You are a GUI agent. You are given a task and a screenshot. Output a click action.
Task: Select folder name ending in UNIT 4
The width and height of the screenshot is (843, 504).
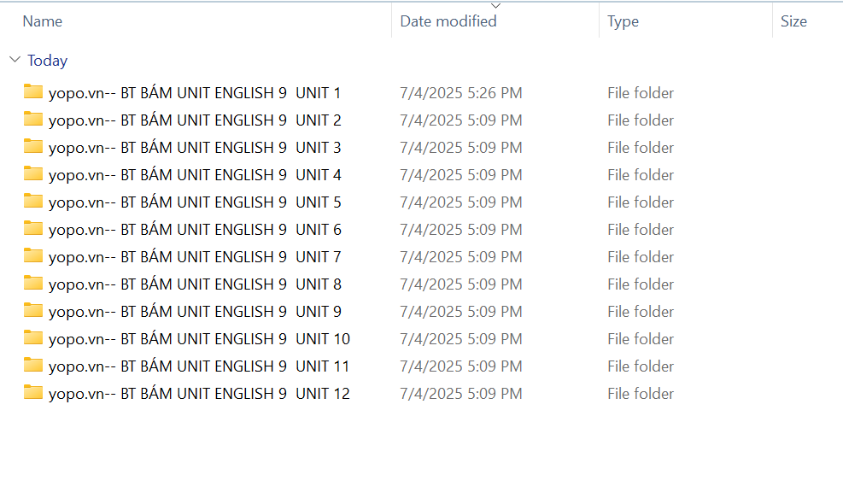click(x=195, y=174)
